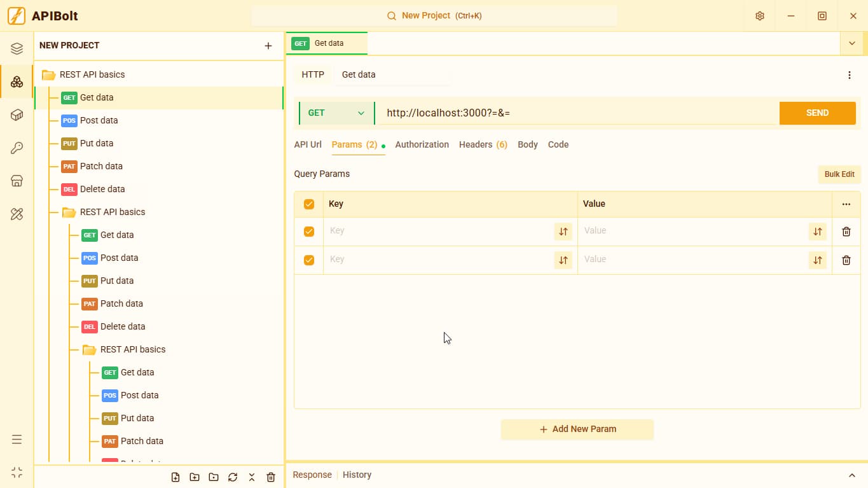Add new item with plus icon

click(268, 46)
